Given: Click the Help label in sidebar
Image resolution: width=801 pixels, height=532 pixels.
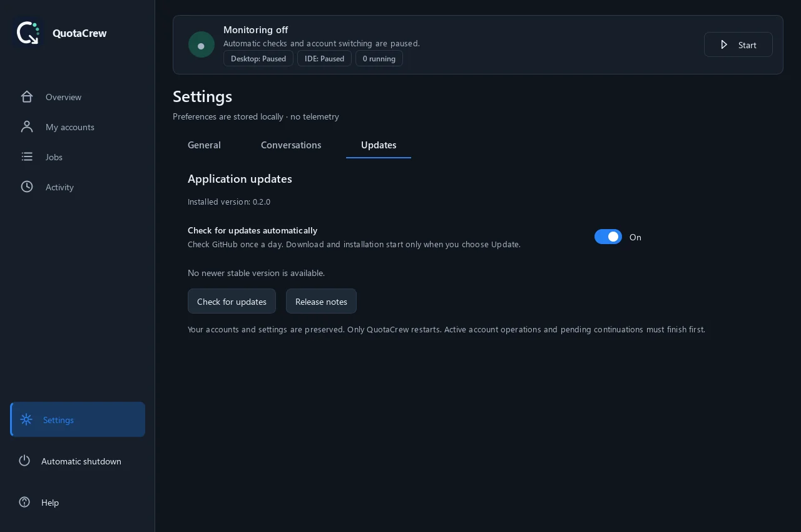Looking at the screenshot, I should pyautogui.click(x=50, y=503).
